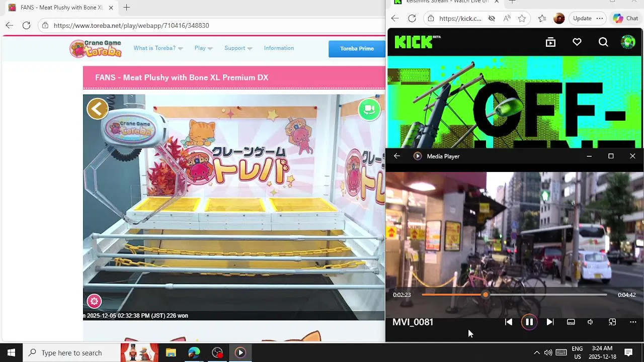Click the MVI_0081 video title

(413, 322)
